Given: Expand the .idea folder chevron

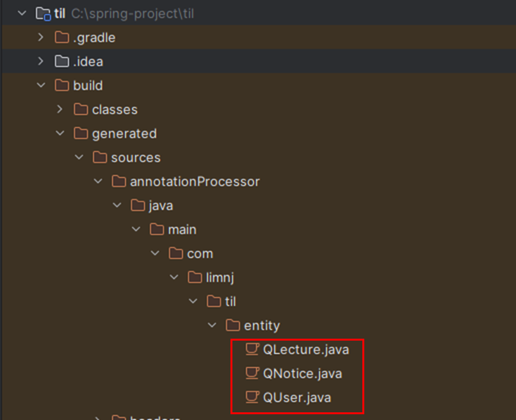Looking at the screenshot, I should [41, 61].
